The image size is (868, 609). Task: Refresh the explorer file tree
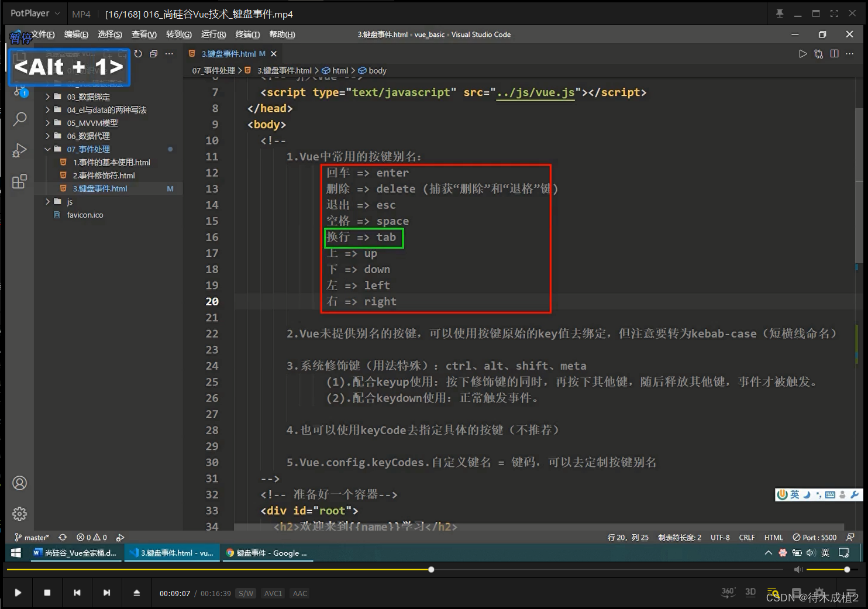click(138, 54)
